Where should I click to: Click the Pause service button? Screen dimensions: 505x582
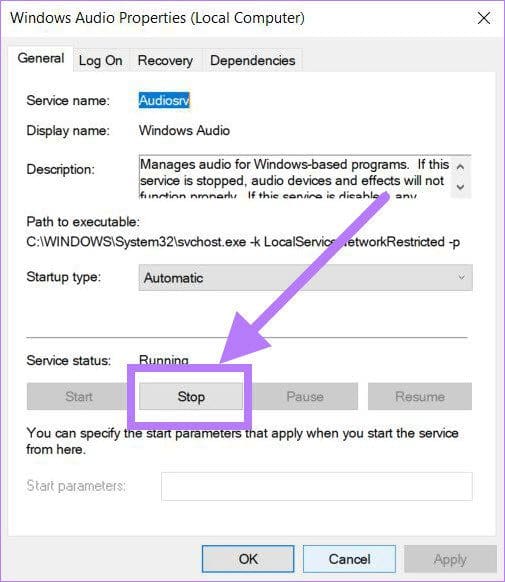(x=305, y=396)
